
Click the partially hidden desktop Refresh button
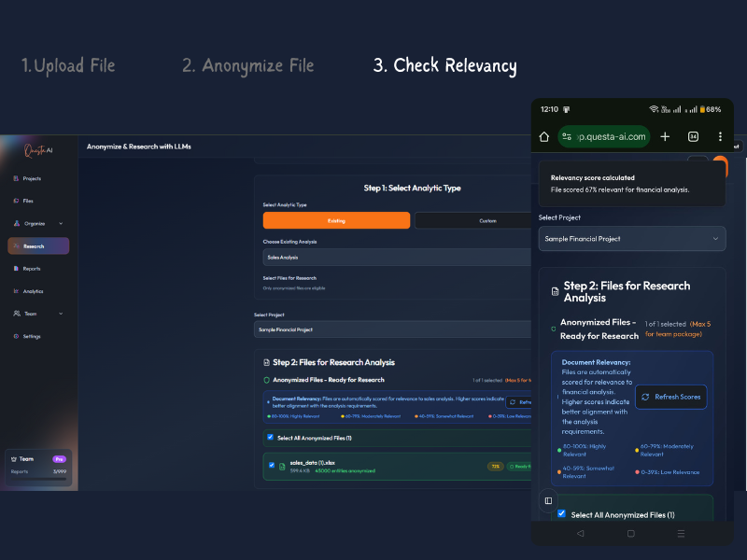(x=519, y=402)
